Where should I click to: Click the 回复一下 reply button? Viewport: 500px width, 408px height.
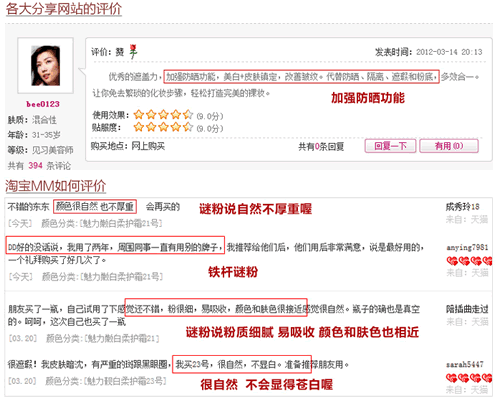pos(390,146)
